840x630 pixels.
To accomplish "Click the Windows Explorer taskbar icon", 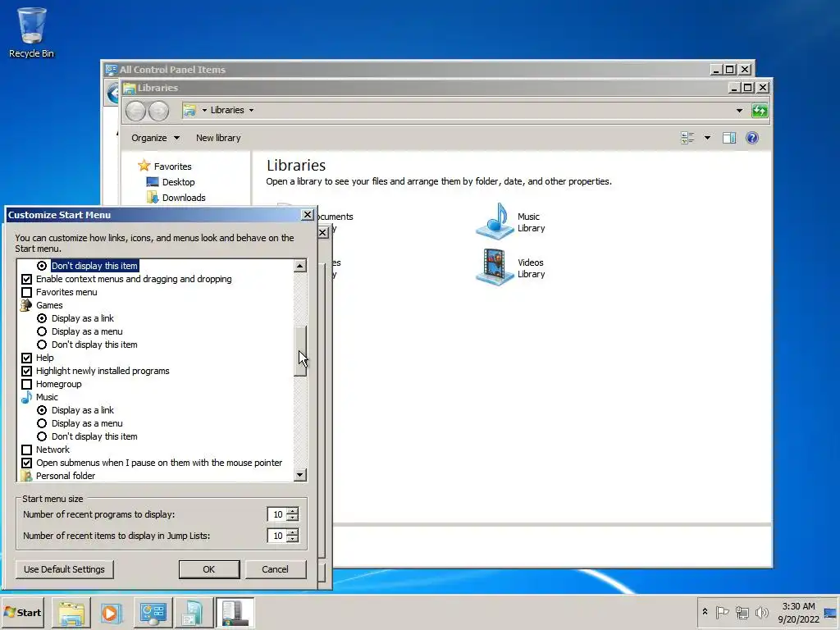I will coord(71,613).
